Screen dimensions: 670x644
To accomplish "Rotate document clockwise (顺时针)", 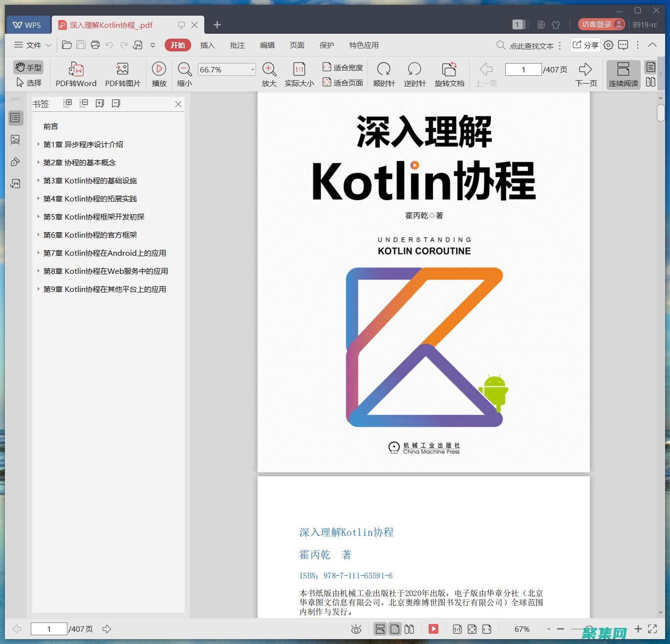I will click(384, 73).
